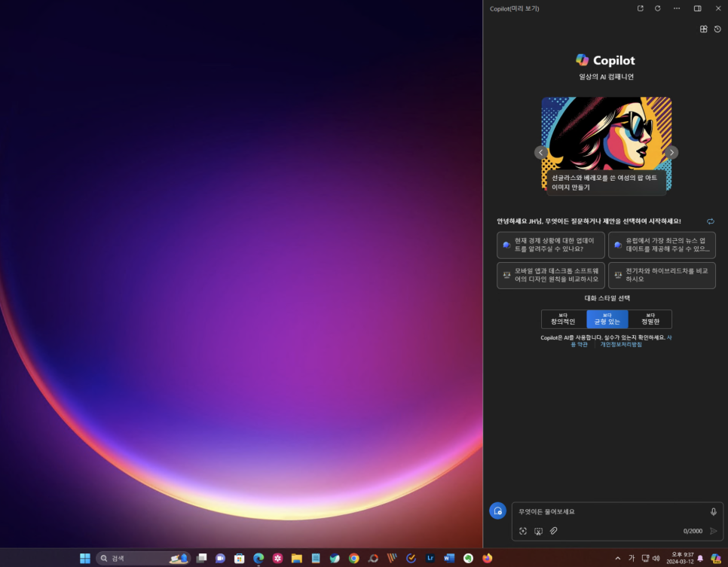Select the 창의적인 conversation style

click(x=563, y=319)
